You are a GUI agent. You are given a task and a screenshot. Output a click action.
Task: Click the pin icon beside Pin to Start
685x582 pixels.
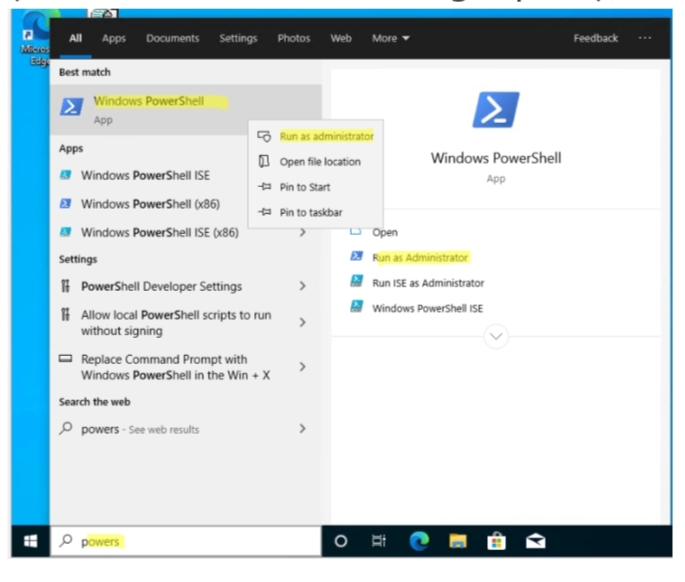point(264,187)
